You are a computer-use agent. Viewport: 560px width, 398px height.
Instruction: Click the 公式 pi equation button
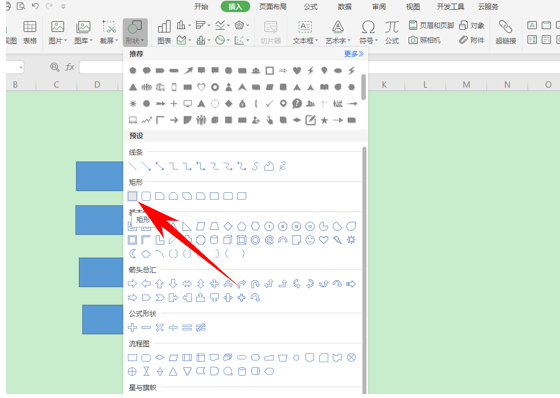392,32
